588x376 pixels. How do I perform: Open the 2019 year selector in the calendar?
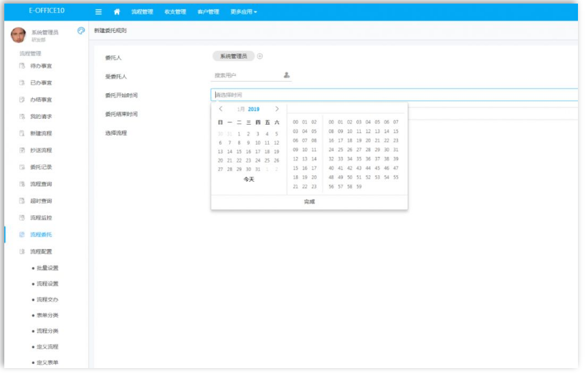point(254,110)
